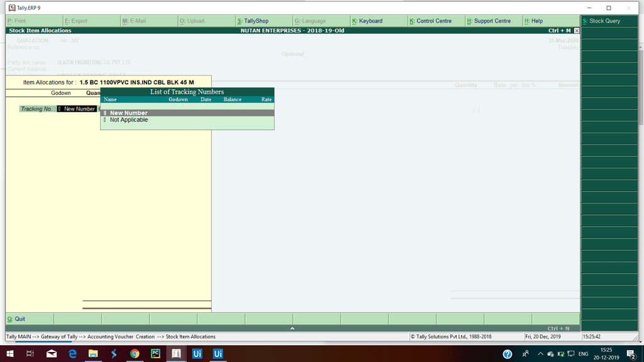Click the Ctrl + M label in the title bar
This screenshot has height=362, width=644.
coord(559,31)
